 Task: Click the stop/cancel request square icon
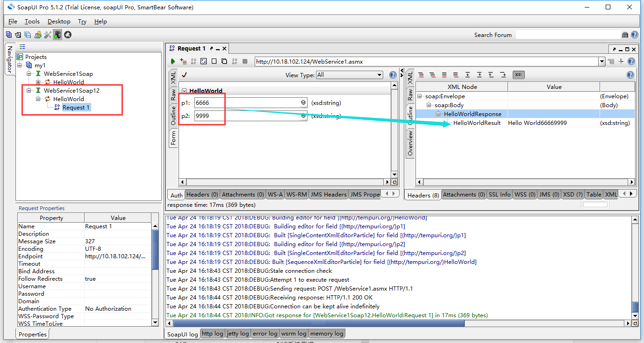pyautogui.click(x=245, y=61)
